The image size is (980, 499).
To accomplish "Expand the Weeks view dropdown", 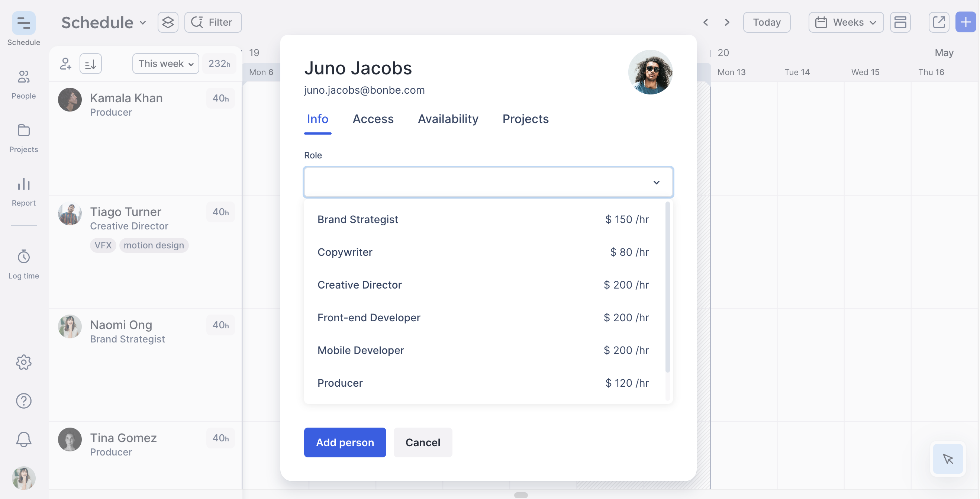I will click(846, 22).
